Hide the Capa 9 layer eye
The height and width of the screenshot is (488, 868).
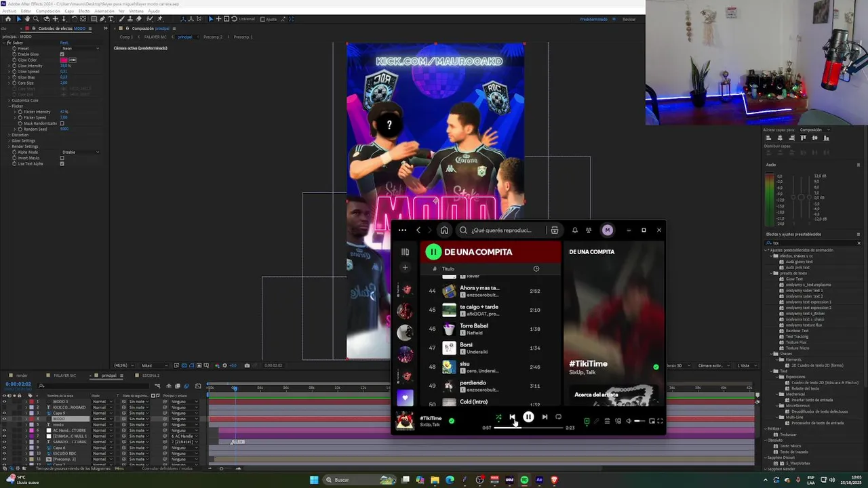pos(4,413)
